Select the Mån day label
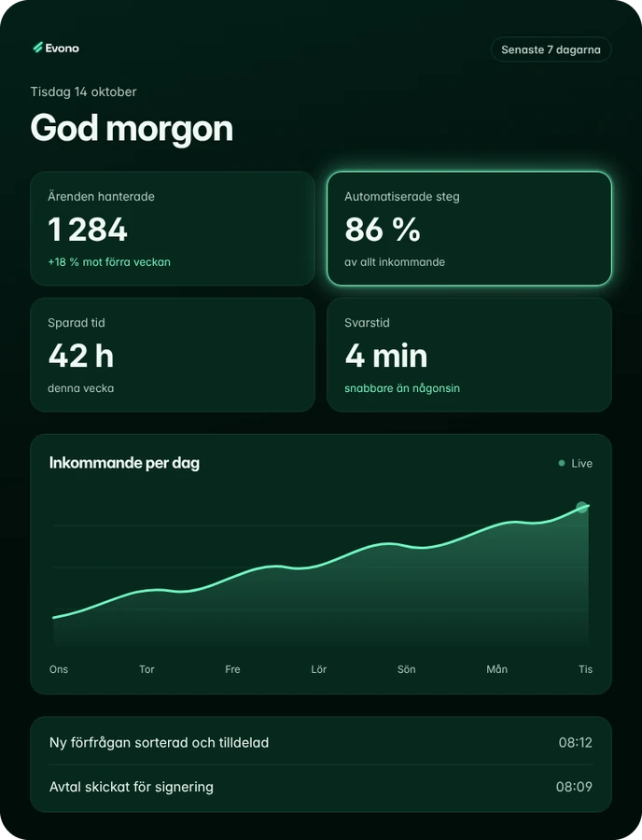Image resolution: width=642 pixels, height=840 pixels. point(496,669)
